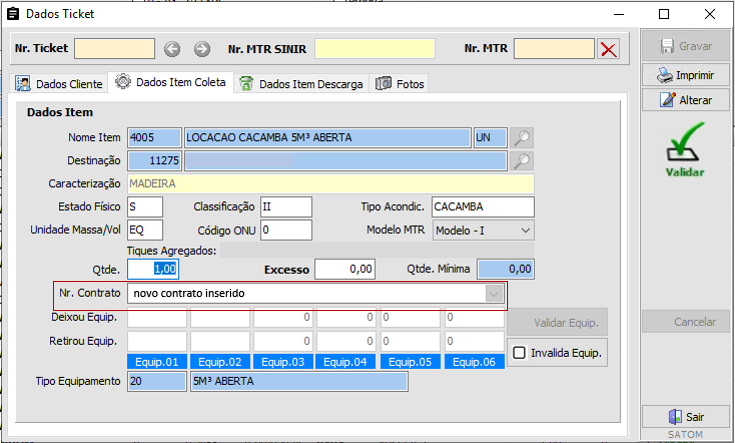Click magnifier search icon beside Nome Item

(x=521, y=137)
